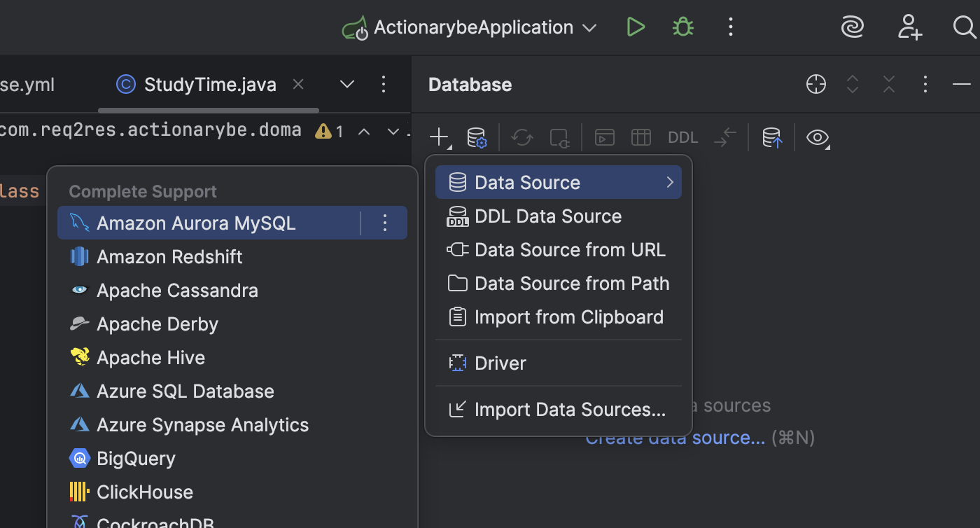Select ClickHouse data source
The image size is (980, 528).
click(x=232, y=492)
